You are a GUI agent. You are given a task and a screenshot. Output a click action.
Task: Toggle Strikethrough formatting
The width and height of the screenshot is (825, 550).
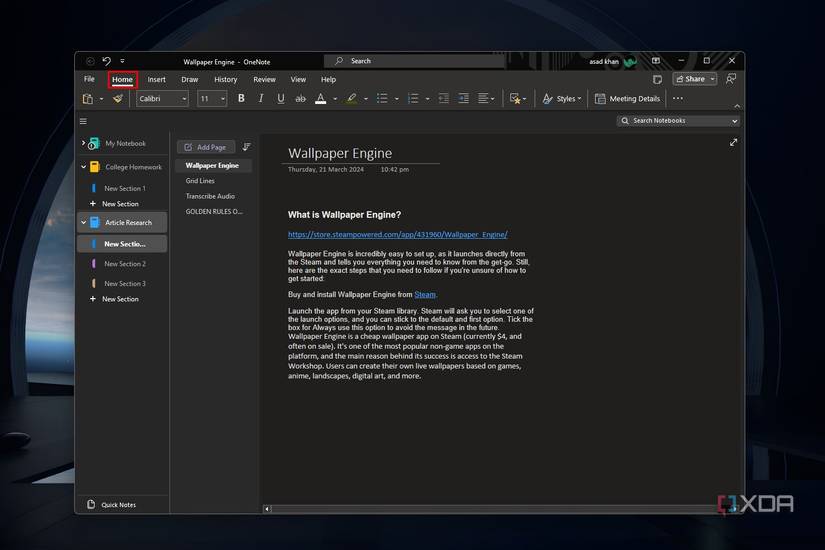(x=300, y=98)
